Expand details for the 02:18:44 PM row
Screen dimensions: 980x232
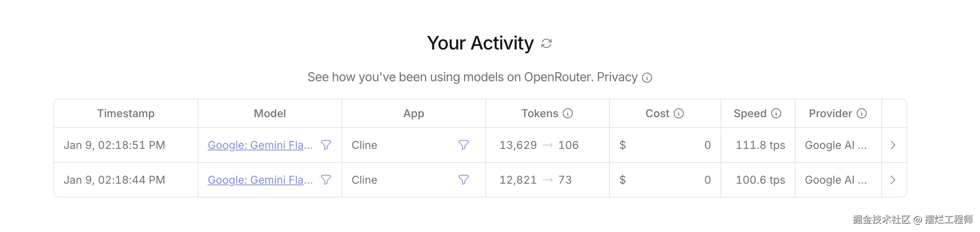coord(893,180)
